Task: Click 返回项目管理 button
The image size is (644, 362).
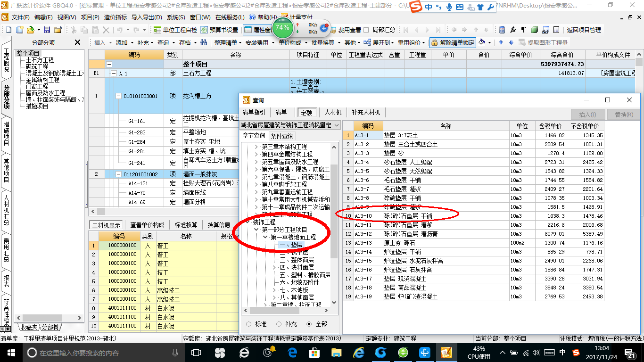Action: coord(584,30)
